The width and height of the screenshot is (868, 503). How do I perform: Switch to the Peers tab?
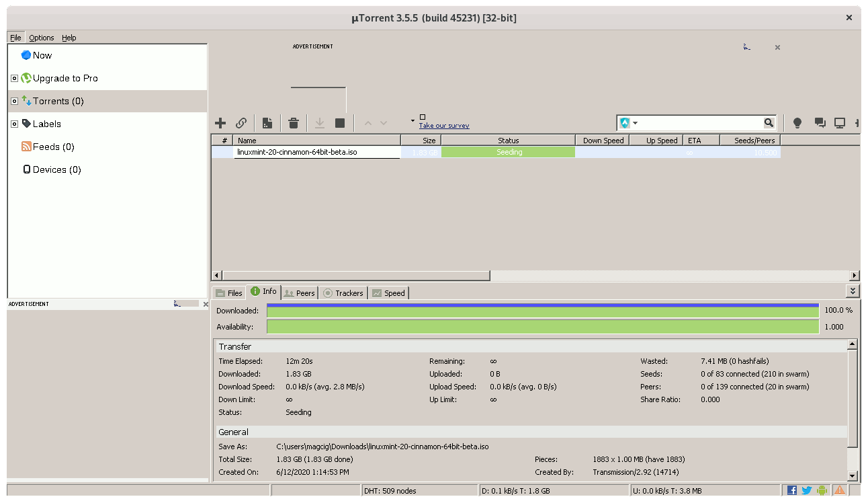point(299,293)
